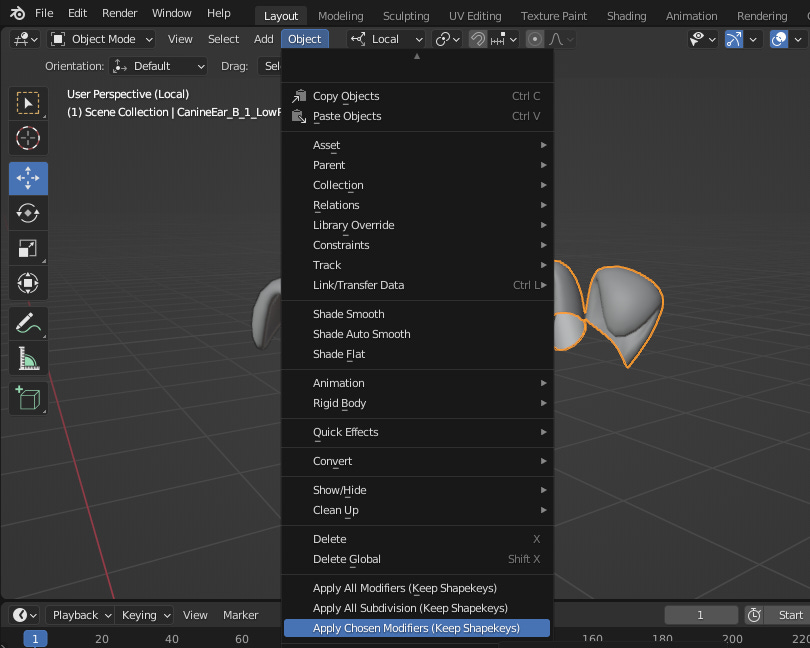This screenshot has height=648, width=810.
Task: Click frame 1 marker on timeline
Action: (35, 639)
